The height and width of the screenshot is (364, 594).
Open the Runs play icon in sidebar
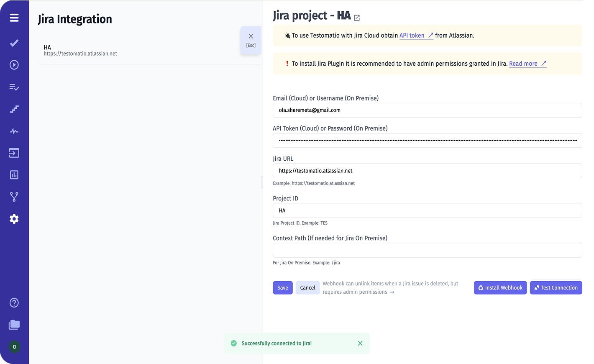(14, 65)
